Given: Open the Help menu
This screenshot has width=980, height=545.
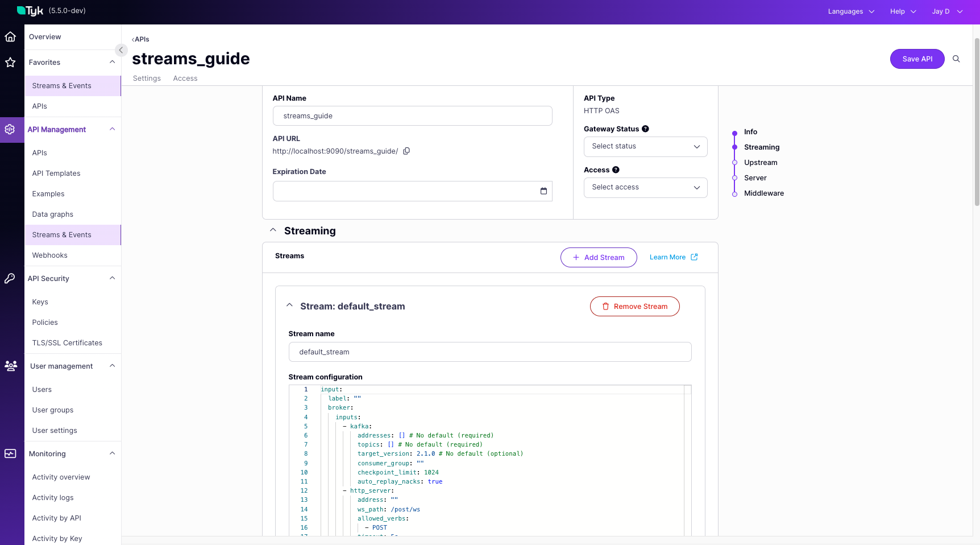Looking at the screenshot, I should pyautogui.click(x=903, y=11).
